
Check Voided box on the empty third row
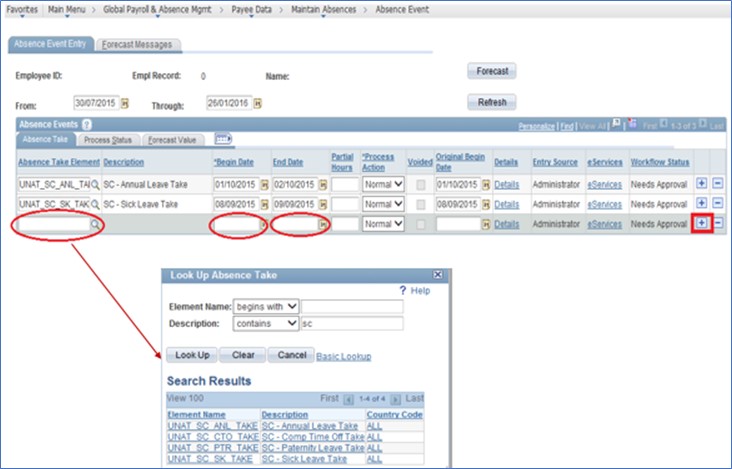[421, 225]
